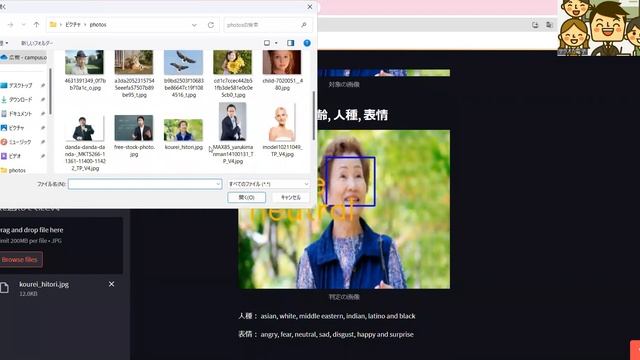640x360 pixels.
Task: Open デスクトップ in the navigation pane
Action: pos(20,85)
